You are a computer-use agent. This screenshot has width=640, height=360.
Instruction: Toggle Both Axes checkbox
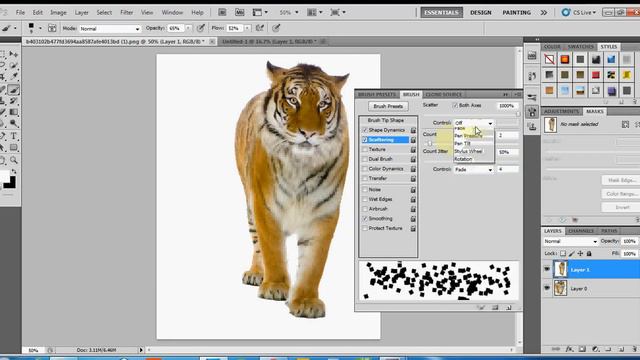[x=455, y=105]
